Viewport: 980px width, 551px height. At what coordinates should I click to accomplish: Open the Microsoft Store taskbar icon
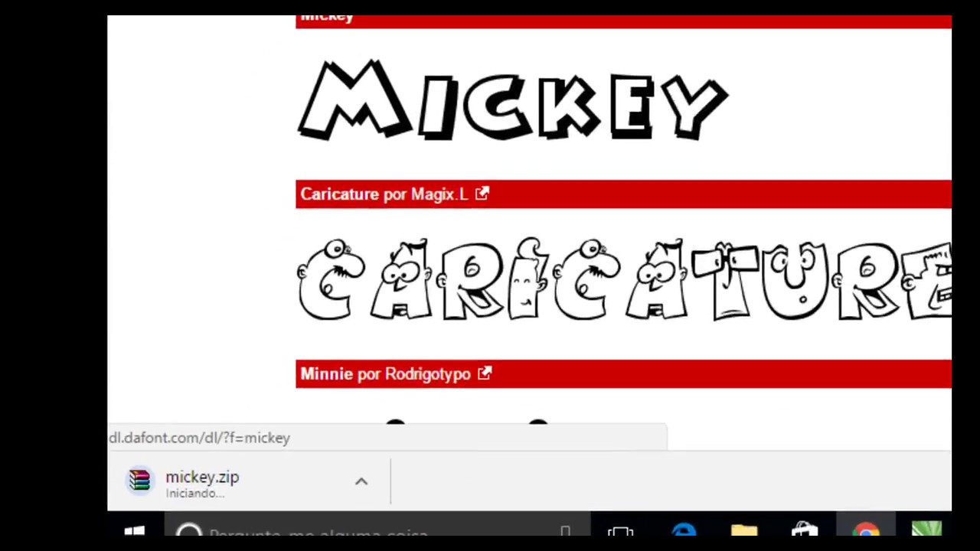tap(805, 530)
